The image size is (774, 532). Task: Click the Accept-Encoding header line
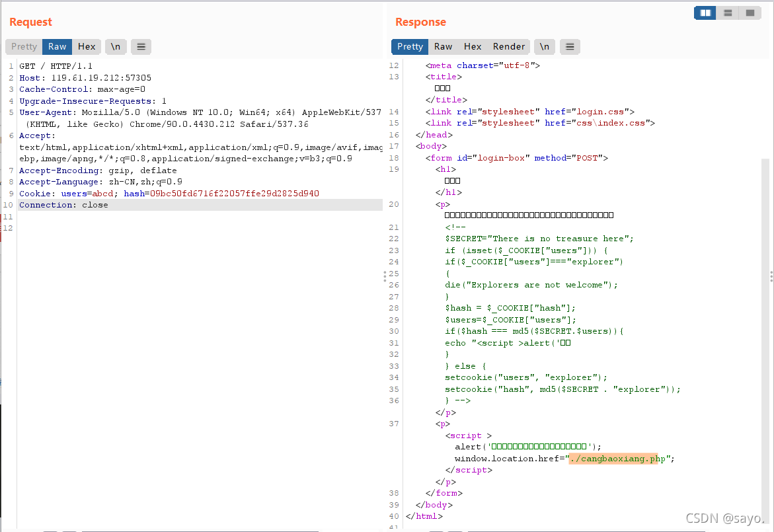click(98, 171)
